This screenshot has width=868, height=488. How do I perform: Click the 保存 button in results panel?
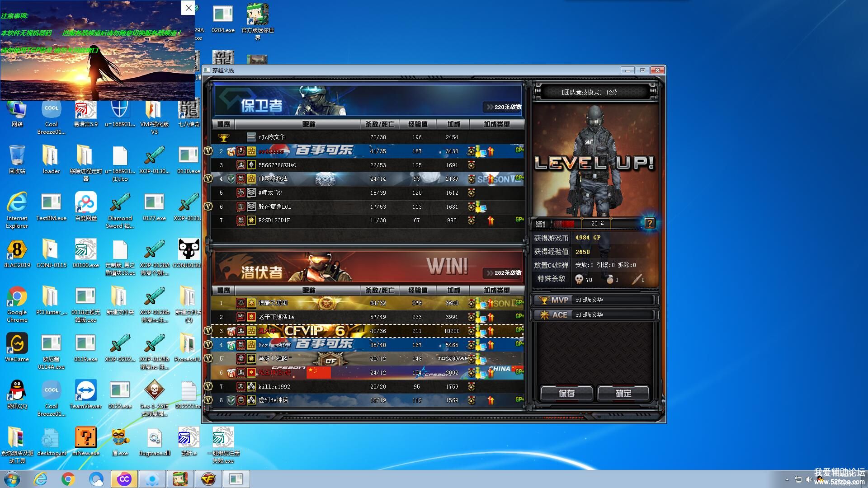click(566, 393)
